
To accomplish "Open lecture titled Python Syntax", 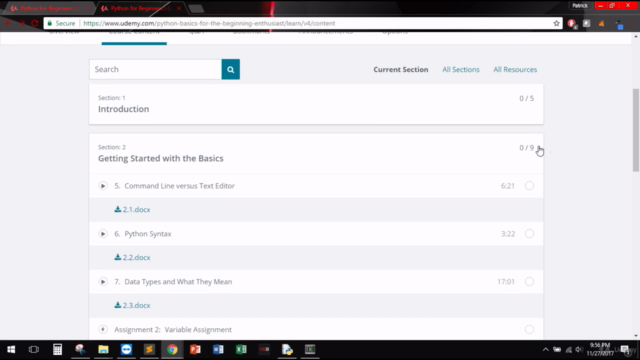I will click(x=148, y=234).
